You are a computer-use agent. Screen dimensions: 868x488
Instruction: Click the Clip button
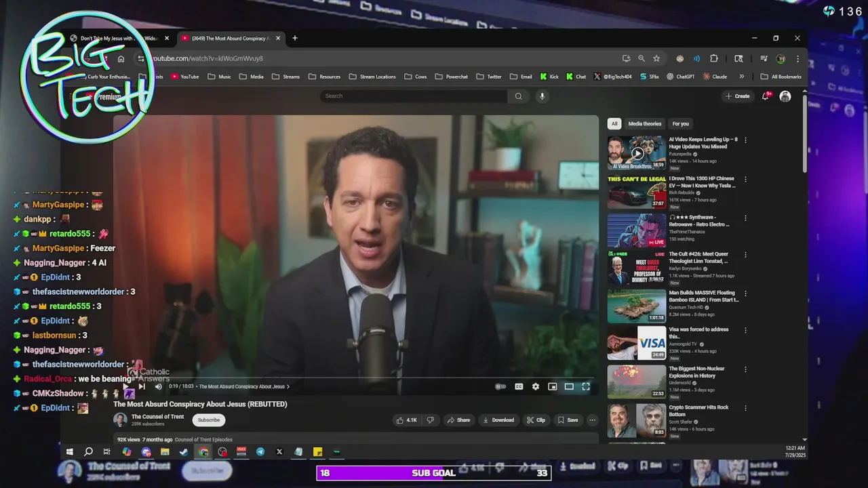[536, 420]
